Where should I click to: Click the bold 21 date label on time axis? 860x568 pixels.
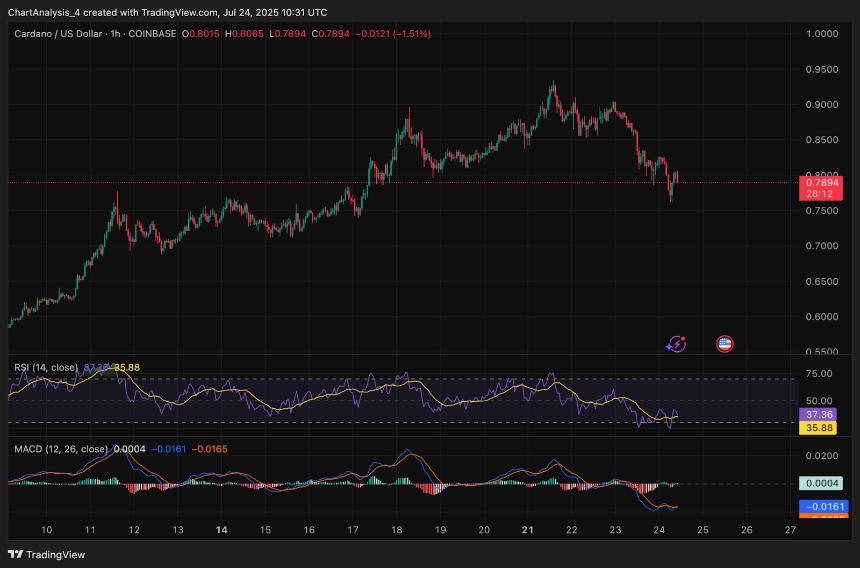pyautogui.click(x=527, y=529)
